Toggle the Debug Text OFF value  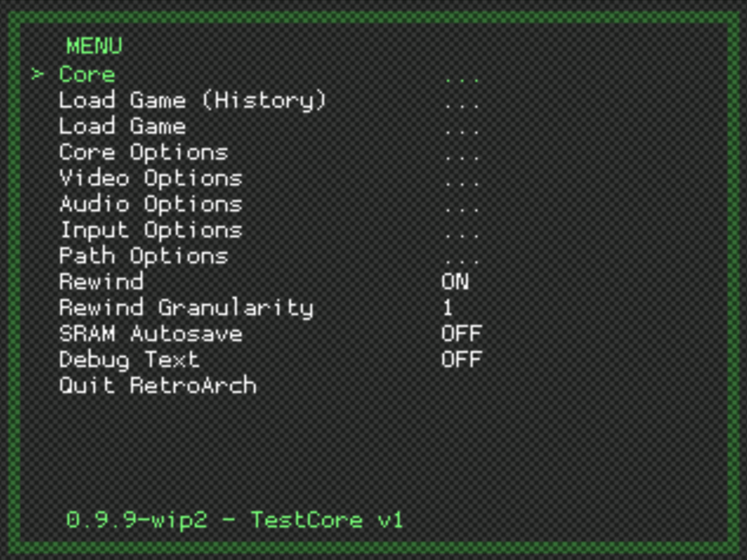[461, 360]
